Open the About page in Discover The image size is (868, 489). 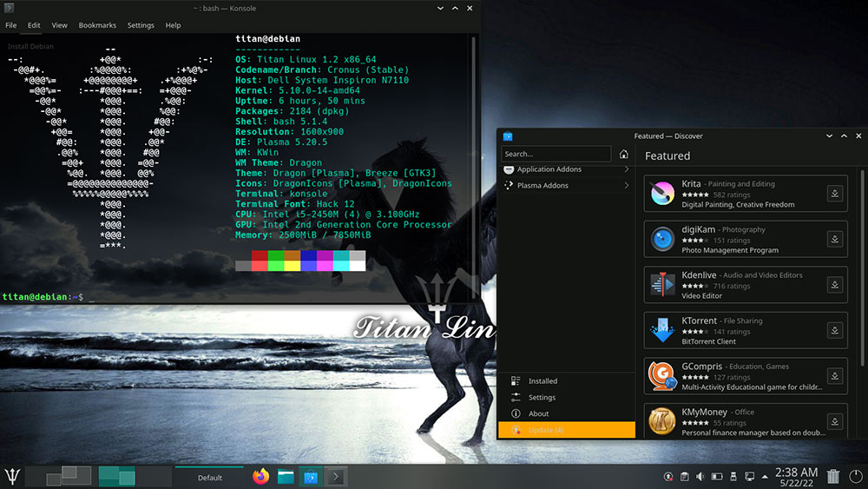click(x=538, y=413)
